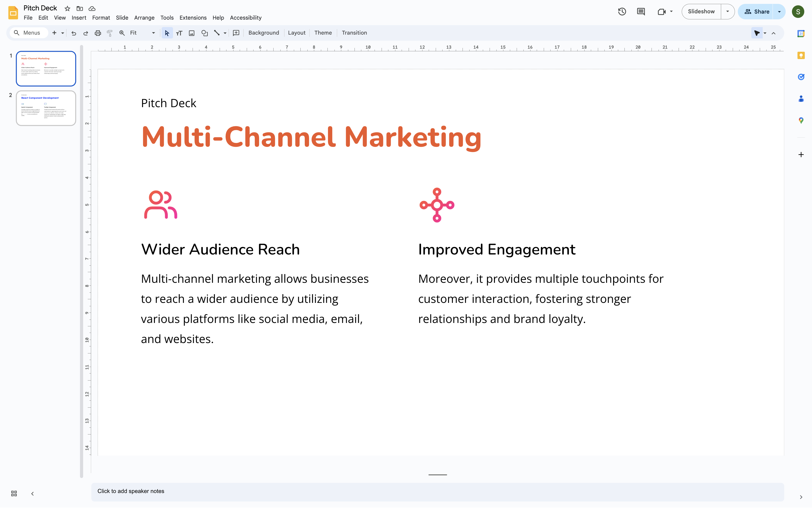Open the Fit zoom level dropdown

pyautogui.click(x=143, y=33)
